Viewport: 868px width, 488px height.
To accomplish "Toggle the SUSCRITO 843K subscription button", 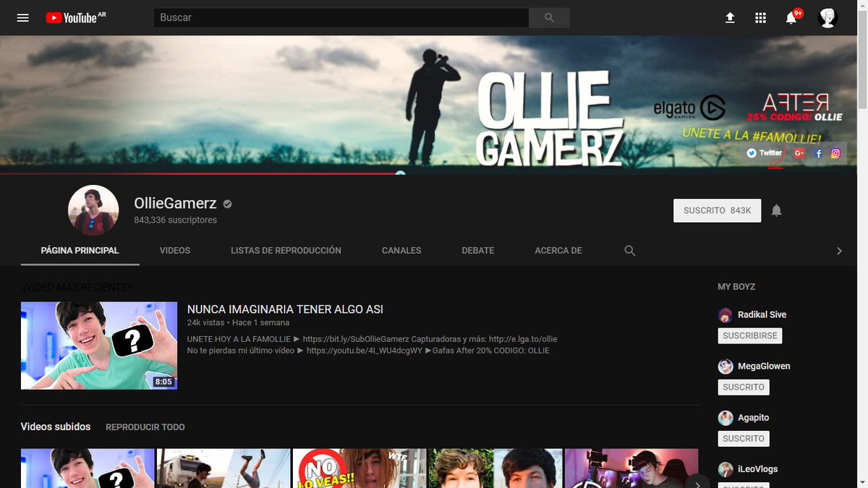I will 717,210.
